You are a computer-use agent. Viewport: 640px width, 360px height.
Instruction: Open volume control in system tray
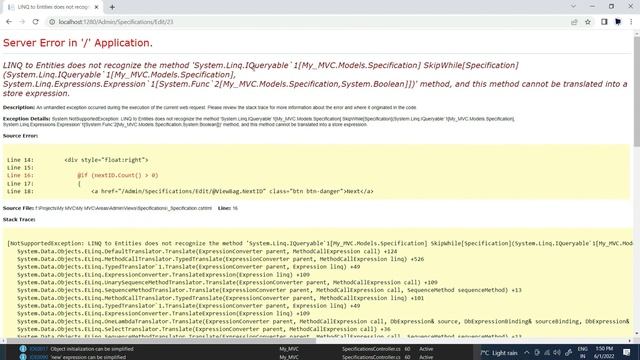click(557, 353)
